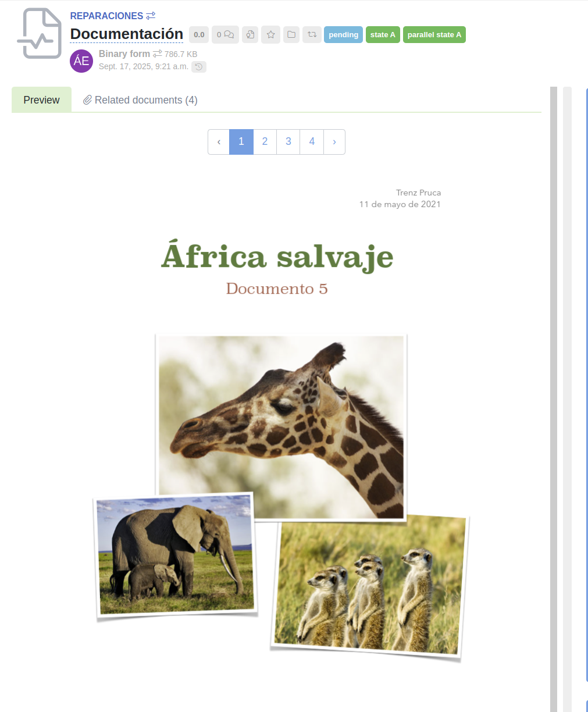Click the ÁE user avatar

[81, 61]
